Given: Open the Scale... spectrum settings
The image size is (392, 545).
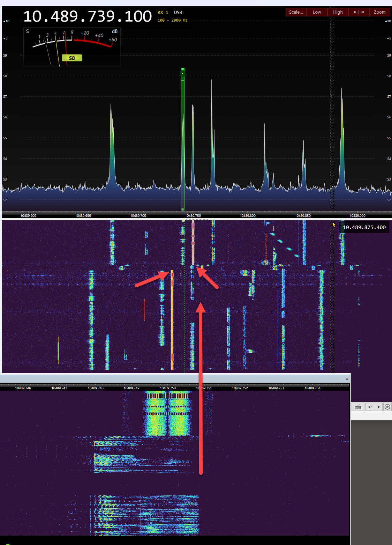Looking at the screenshot, I should pyautogui.click(x=296, y=12).
